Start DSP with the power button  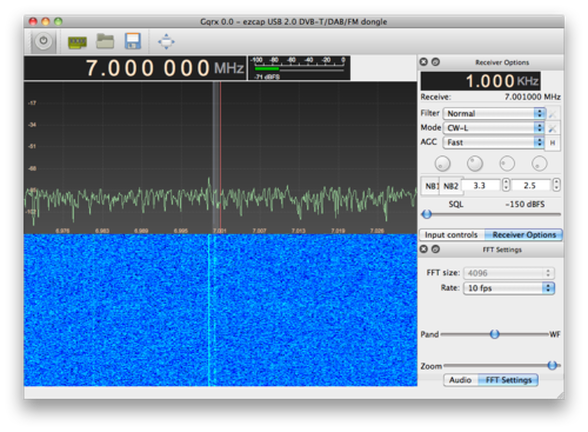click(x=44, y=41)
